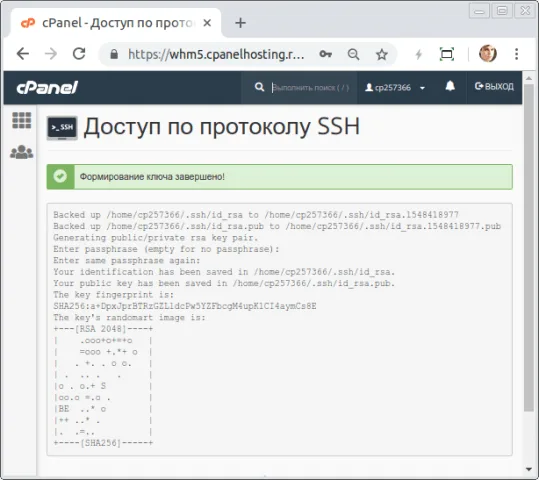The width and height of the screenshot is (539, 480).
Task: Click the scrollbar up arrow
Action: [529, 79]
